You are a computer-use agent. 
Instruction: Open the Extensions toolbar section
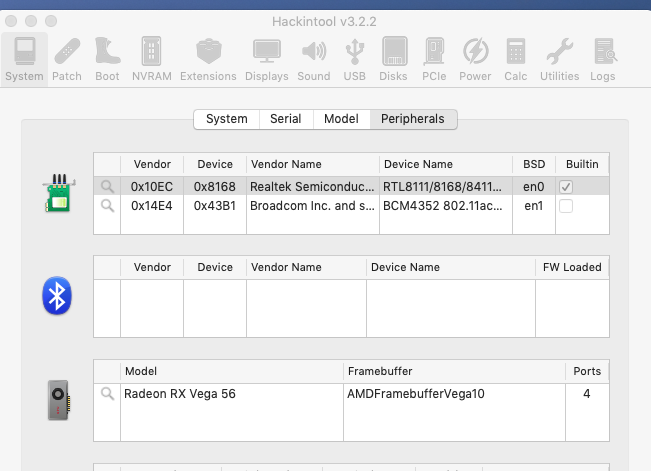click(x=208, y=59)
